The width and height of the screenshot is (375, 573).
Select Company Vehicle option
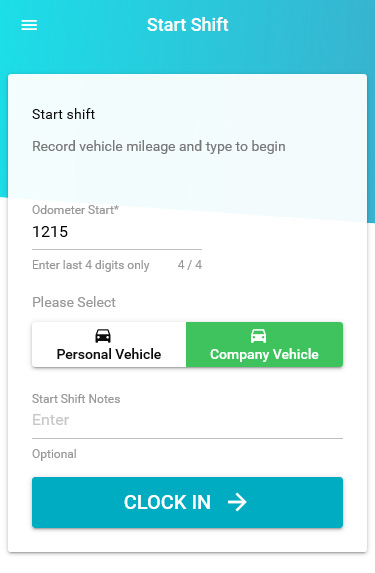coord(265,345)
